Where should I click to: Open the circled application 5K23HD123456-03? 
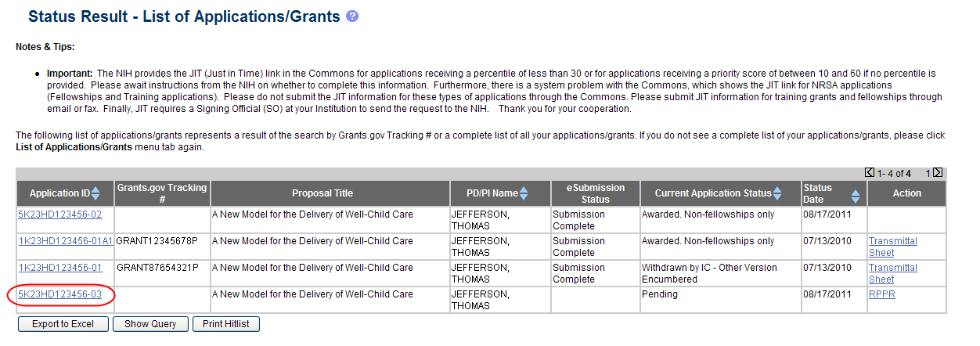click(60, 294)
